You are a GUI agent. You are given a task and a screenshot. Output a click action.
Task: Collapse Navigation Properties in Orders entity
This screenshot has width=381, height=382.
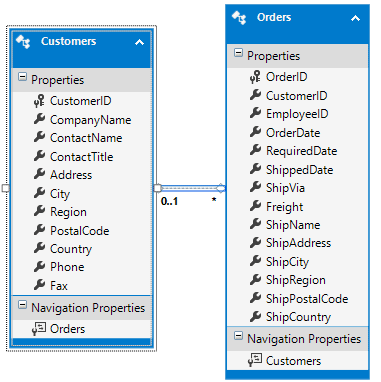(x=238, y=336)
